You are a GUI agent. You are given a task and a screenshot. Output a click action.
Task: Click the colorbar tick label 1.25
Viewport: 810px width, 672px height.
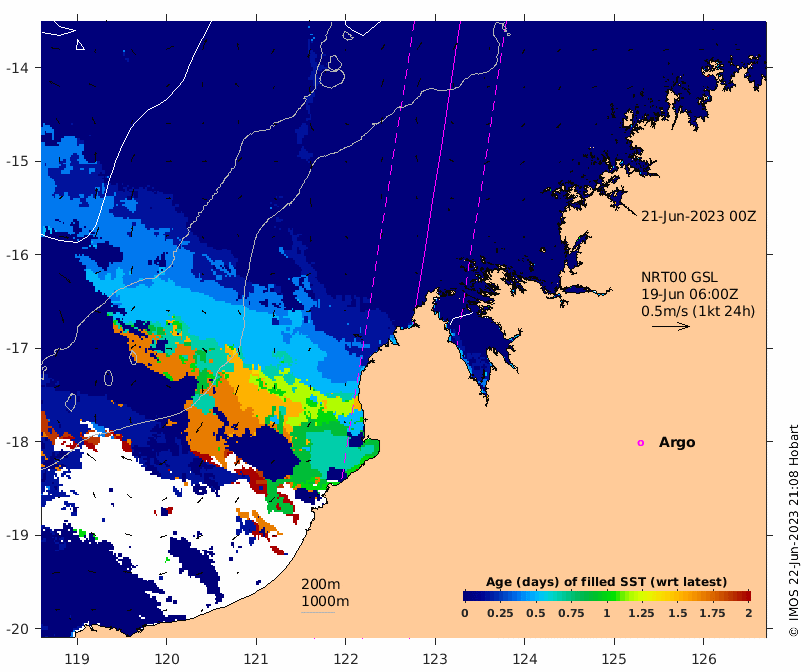point(641,614)
